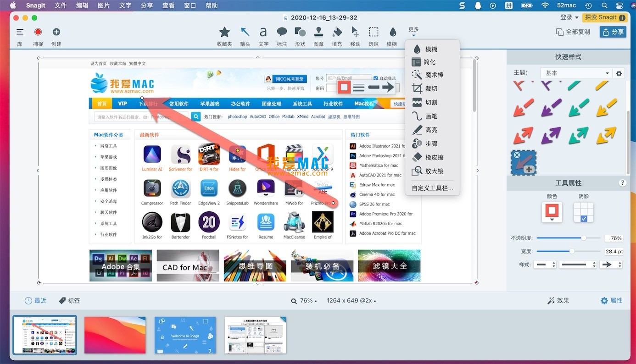Open the Theme (主题) dropdown

[x=576, y=73]
